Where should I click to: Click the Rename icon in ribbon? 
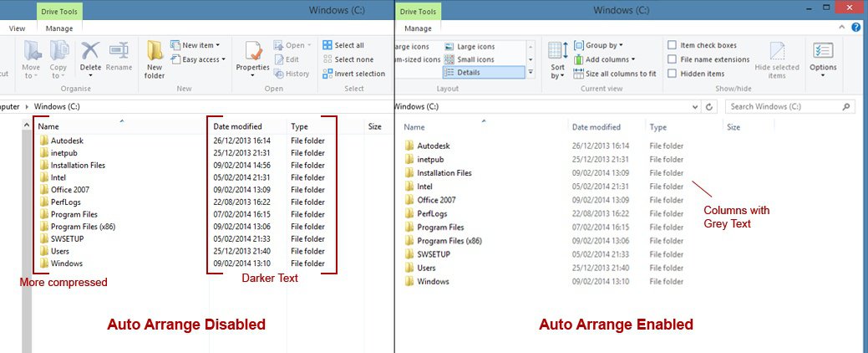pos(119,52)
